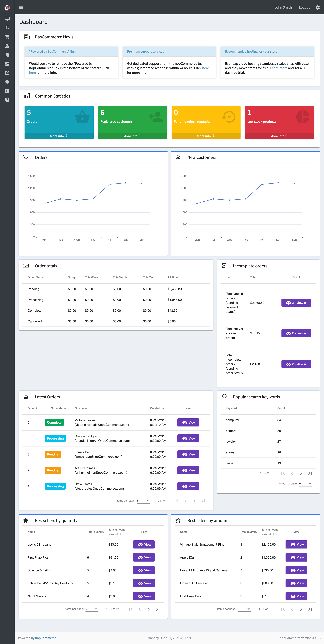Click More info on the Orders card
The height and width of the screenshot is (644, 324).
(x=59, y=136)
